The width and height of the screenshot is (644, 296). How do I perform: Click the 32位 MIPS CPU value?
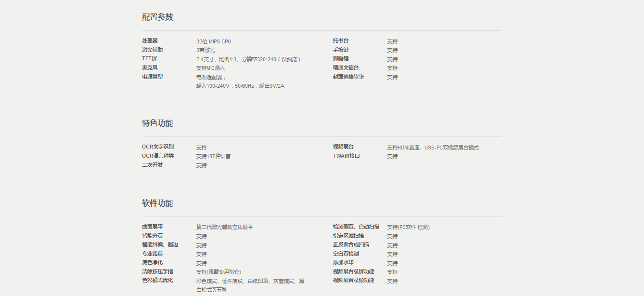point(213,41)
